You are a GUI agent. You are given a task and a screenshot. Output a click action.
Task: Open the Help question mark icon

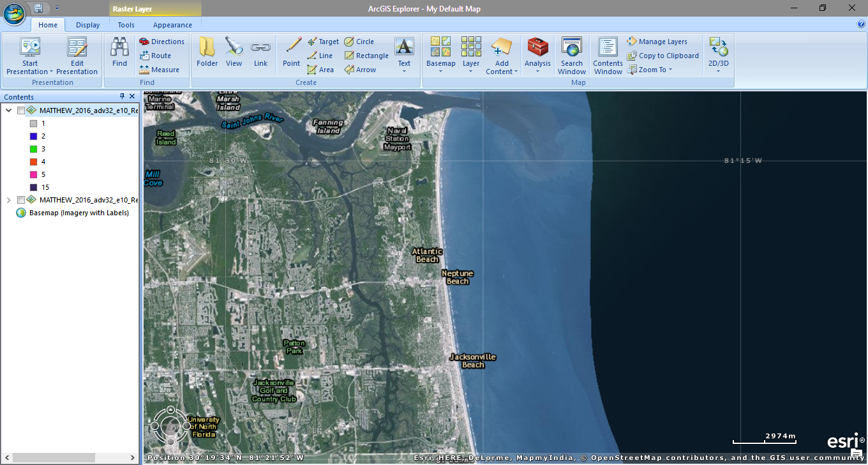point(861,24)
